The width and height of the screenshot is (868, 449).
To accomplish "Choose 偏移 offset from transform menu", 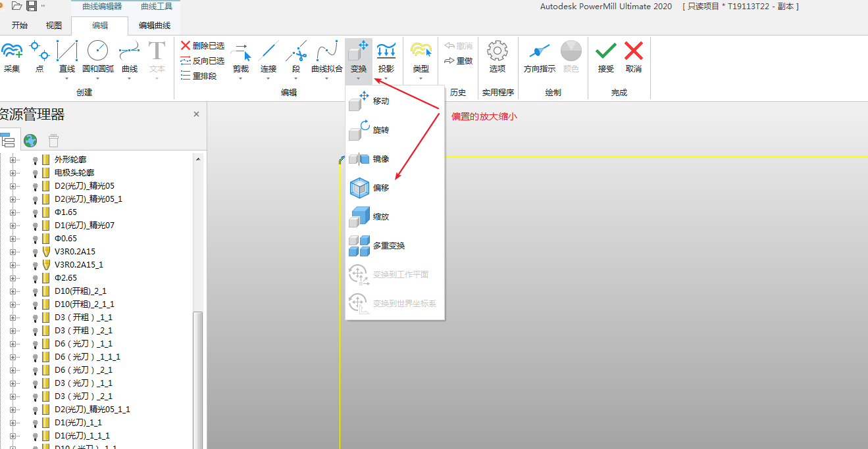I will [395, 188].
